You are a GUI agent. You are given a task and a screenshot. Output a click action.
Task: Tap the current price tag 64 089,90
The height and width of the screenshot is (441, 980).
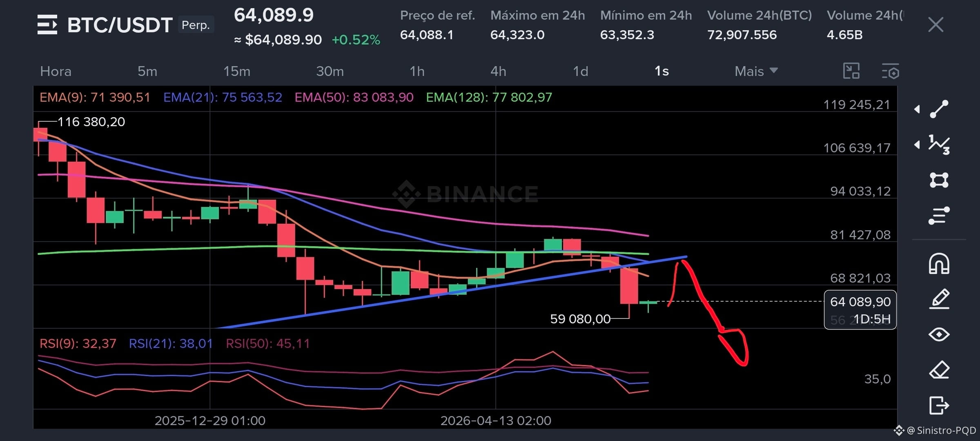[x=860, y=302]
